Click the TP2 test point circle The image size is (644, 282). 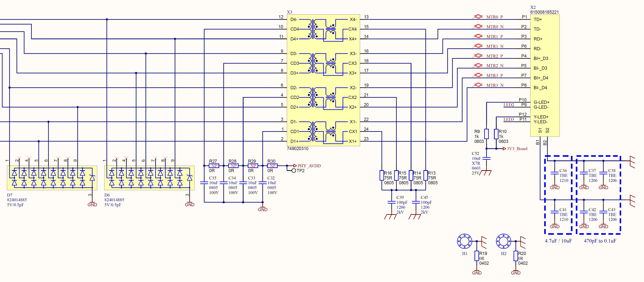click(294, 171)
